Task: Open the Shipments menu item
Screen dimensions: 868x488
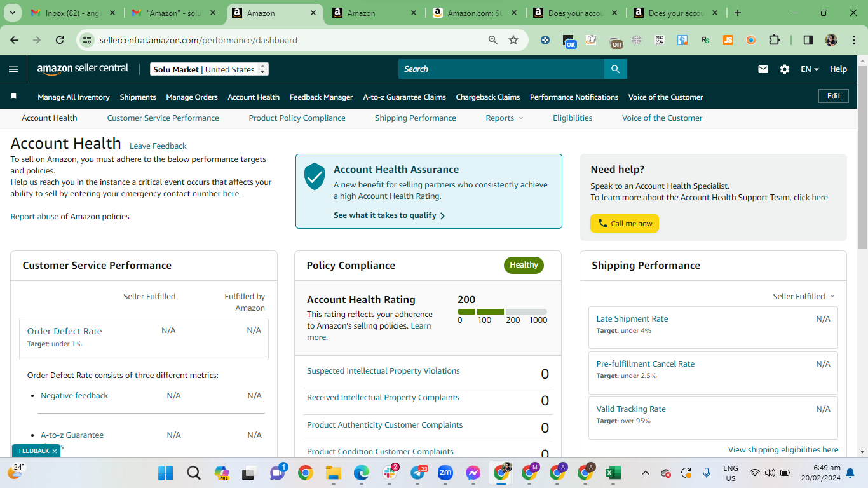Action: [x=138, y=97]
